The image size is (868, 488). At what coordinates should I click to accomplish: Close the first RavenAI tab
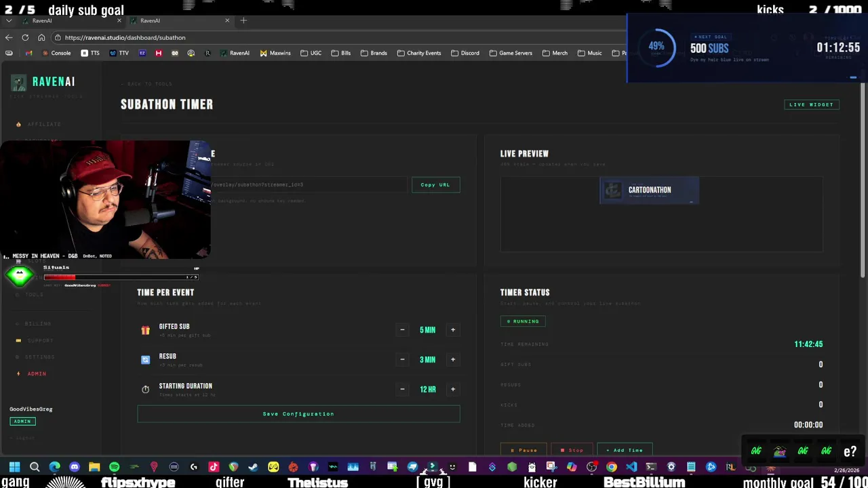click(119, 20)
